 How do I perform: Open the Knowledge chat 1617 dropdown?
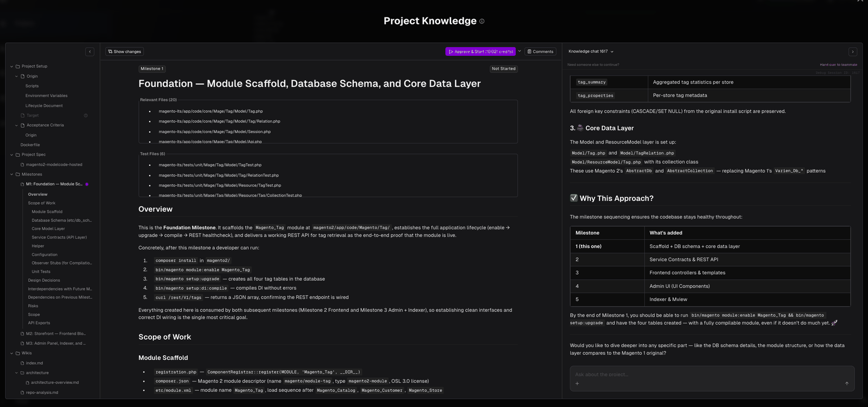coord(591,51)
